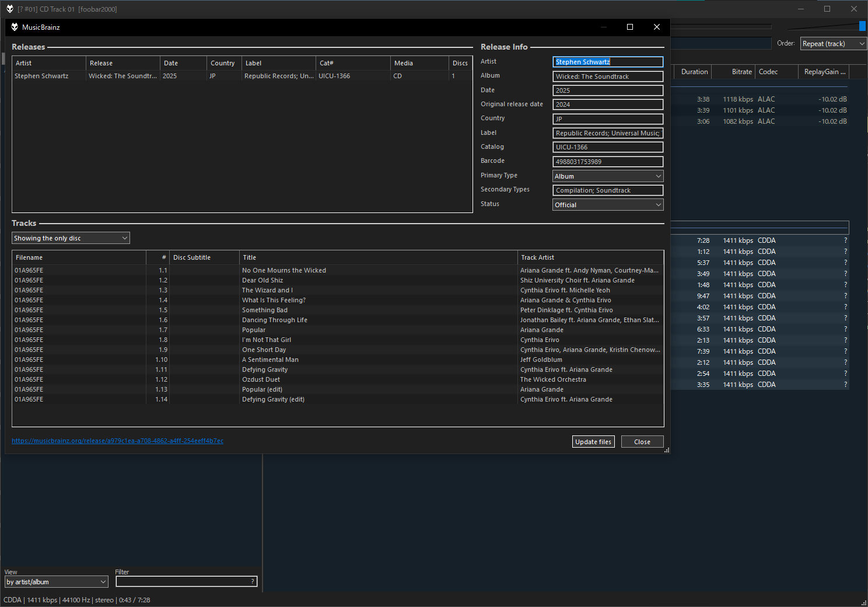Click the dialog resize grip corner
The image size is (868, 607).
click(x=667, y=450)
